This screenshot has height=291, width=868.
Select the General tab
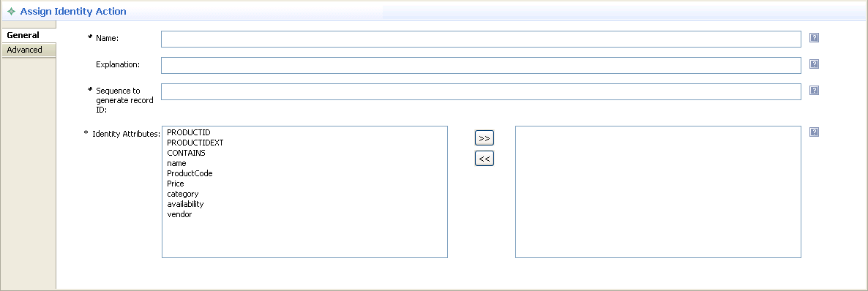click(28, 35)
